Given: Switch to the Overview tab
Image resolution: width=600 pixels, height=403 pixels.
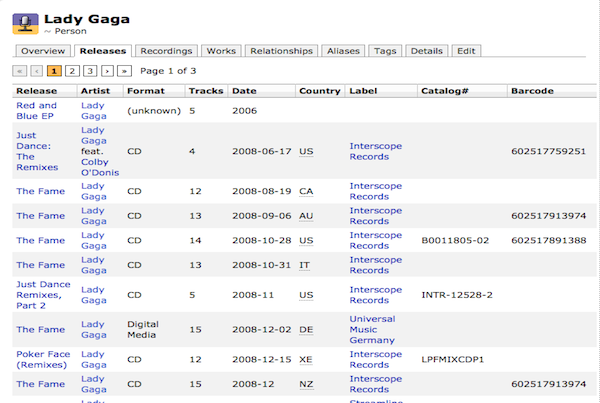Looking at the screenshot, I should click(x=43, y=51).
